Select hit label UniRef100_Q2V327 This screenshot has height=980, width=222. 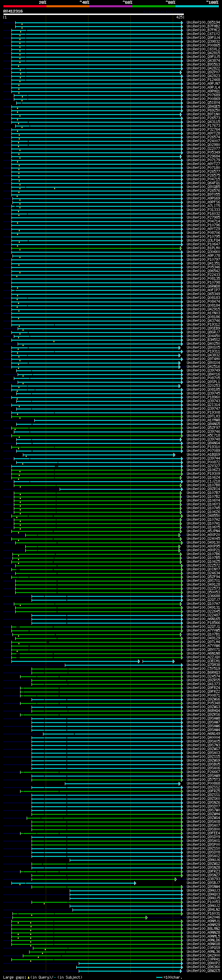click(203, 466)
